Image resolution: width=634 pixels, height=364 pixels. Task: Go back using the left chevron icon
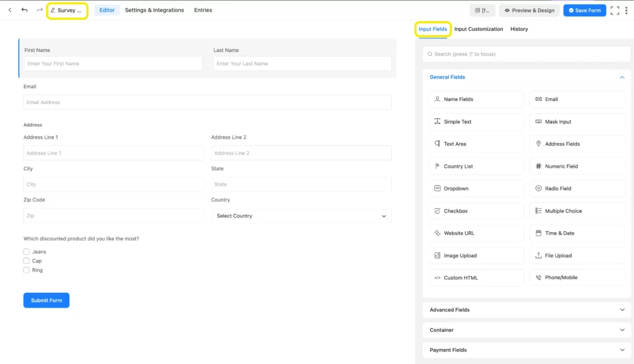pyautogui.click(x=10, y=10)
